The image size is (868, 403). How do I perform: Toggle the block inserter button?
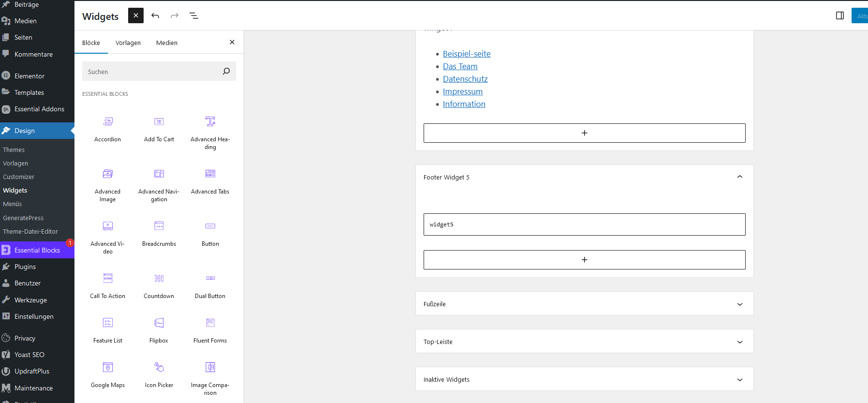click(x=136, y=16)
